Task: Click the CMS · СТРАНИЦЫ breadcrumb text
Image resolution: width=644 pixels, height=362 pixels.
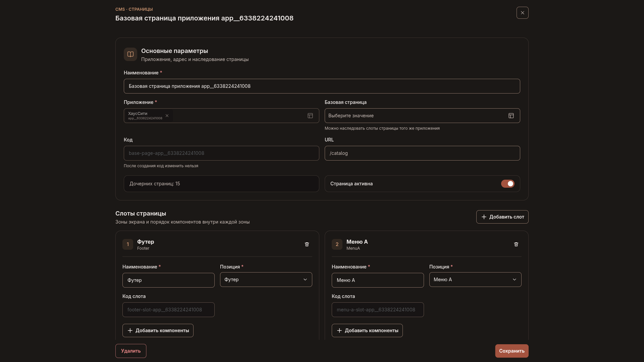Action: [x=134, y=9]
